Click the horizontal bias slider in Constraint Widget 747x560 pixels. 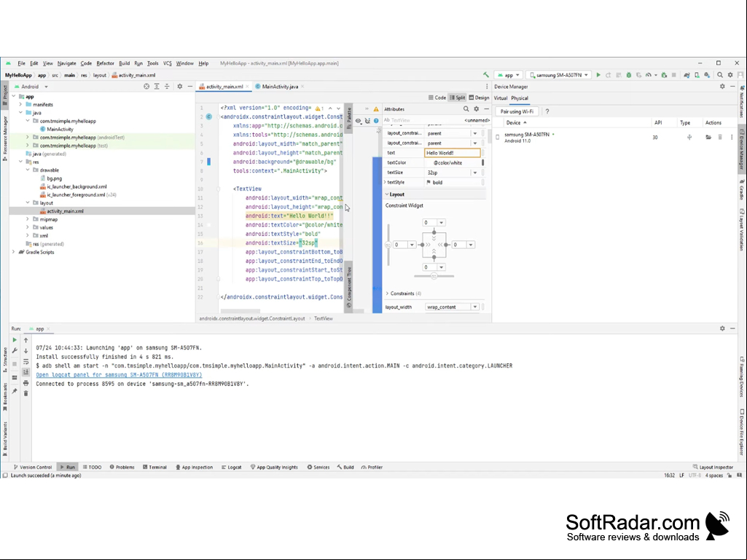(x=434, y=276)
